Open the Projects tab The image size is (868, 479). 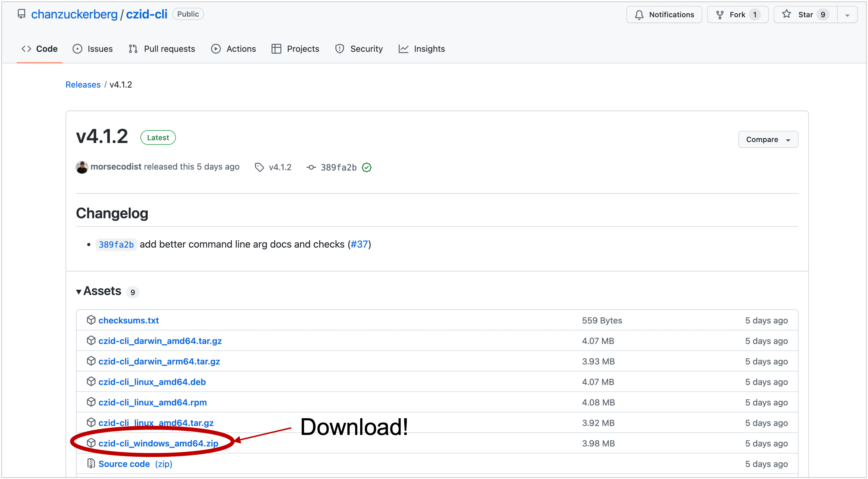tap(296, 49)
